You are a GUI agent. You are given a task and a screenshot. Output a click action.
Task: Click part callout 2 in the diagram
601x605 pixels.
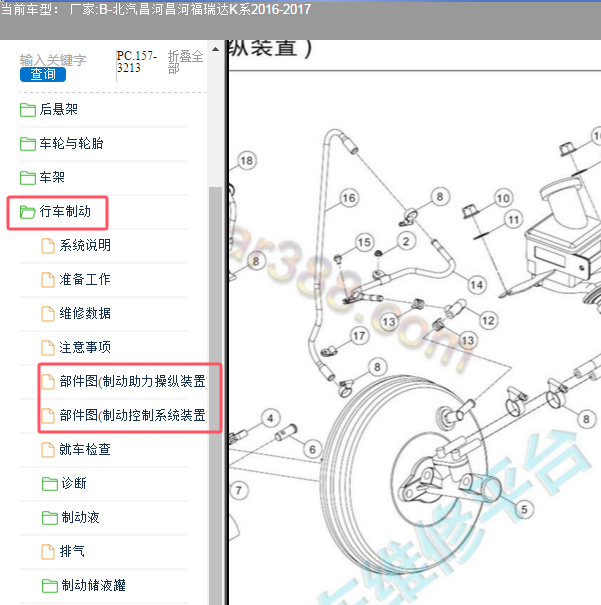coord(406,242)
